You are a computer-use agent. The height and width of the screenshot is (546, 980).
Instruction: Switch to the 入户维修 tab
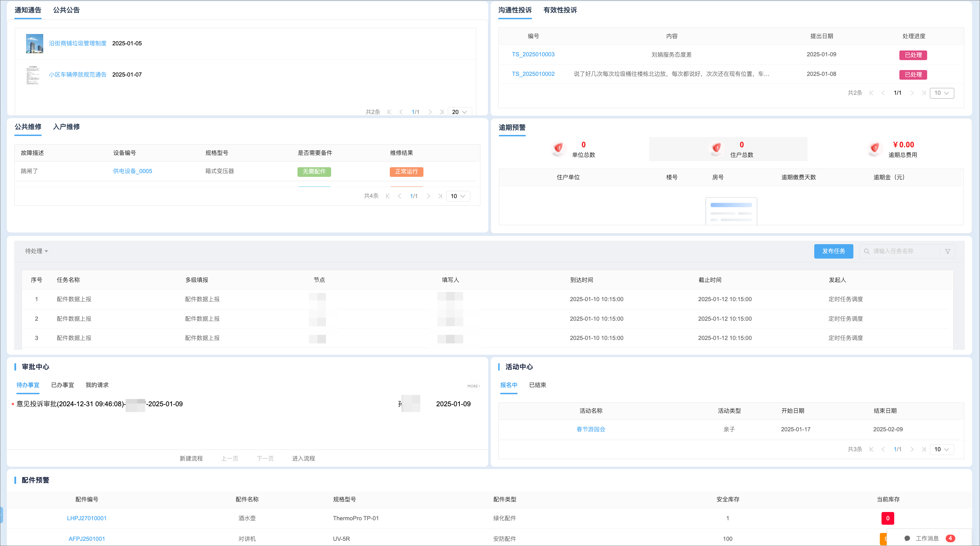coord(66,127)
